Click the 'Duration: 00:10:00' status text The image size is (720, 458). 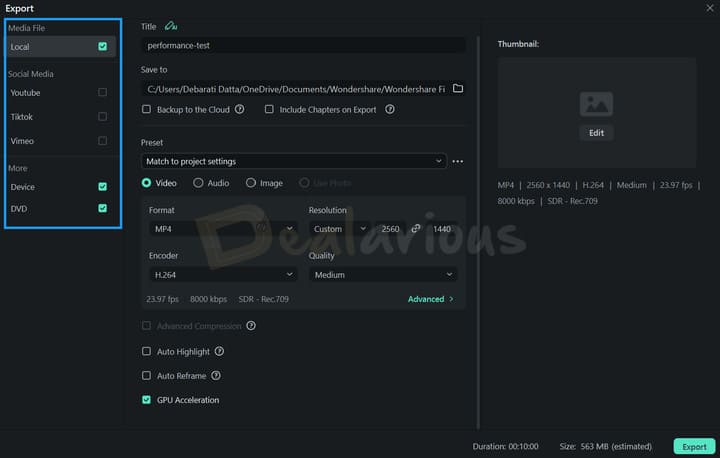coord(506,446)
